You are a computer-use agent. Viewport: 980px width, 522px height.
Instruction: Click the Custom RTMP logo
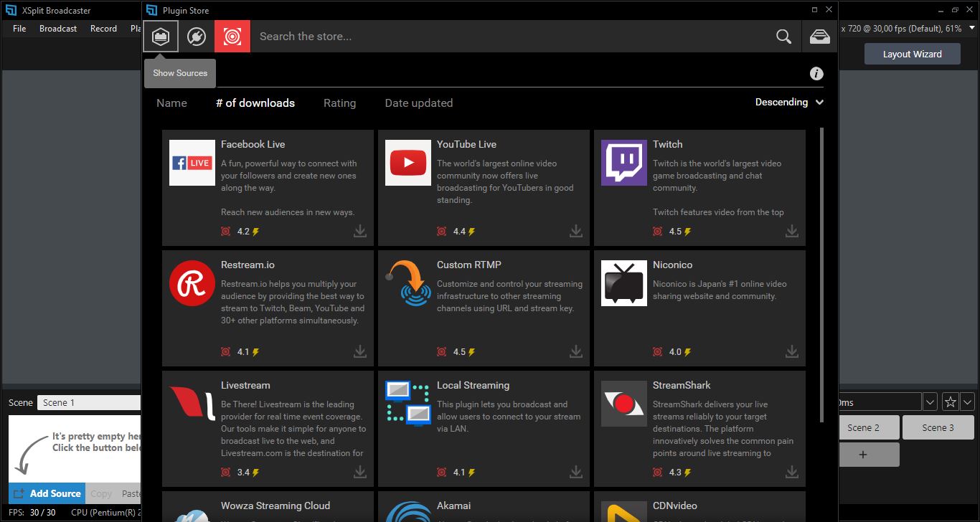pyautogui.click(x=408, y=283)
